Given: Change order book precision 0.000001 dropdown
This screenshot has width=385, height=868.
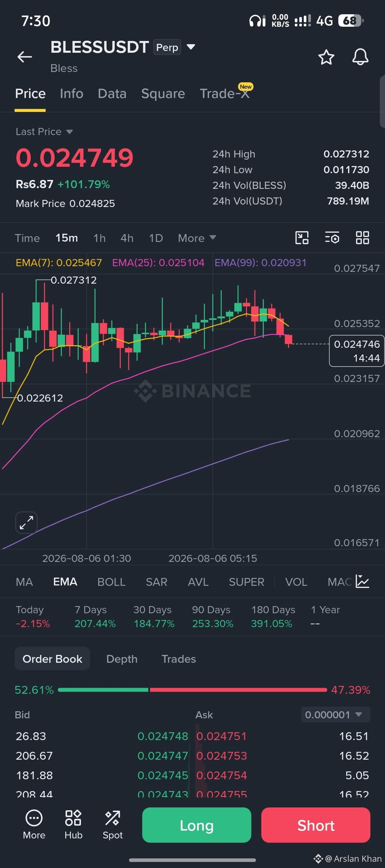Looking at the screenshot, I should (x=335, y=714).
